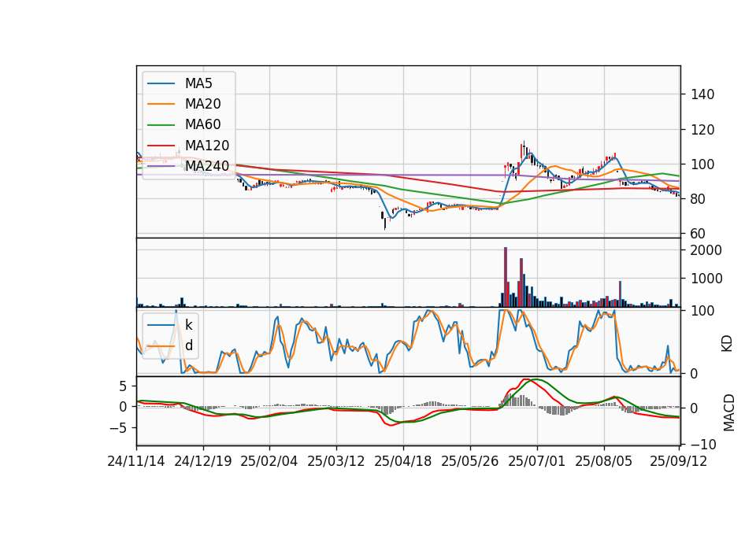Click the 25/05/26 date axis label
The width and height of the screenshot is (756, 543).
click(469, 461)
